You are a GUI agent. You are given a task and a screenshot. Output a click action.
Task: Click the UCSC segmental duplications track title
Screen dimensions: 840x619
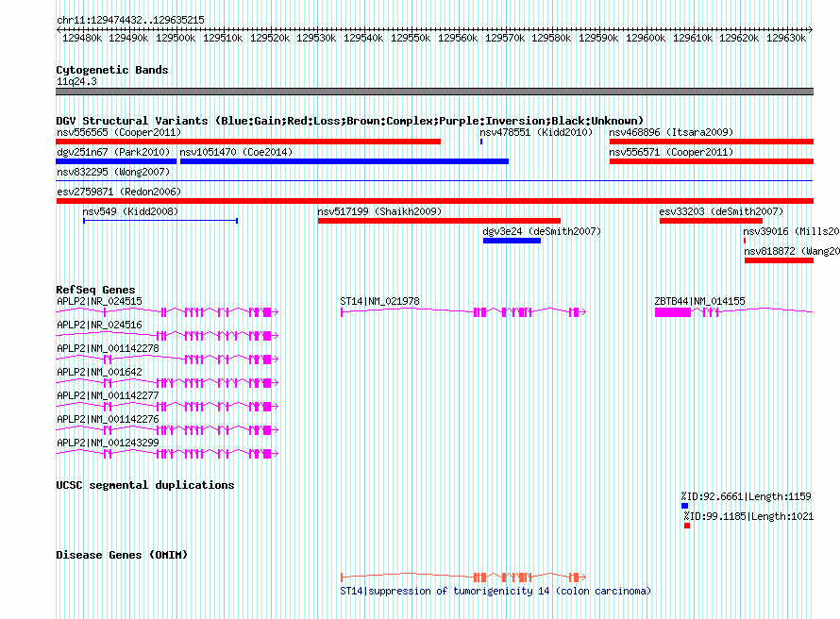[x=144, y=485]
